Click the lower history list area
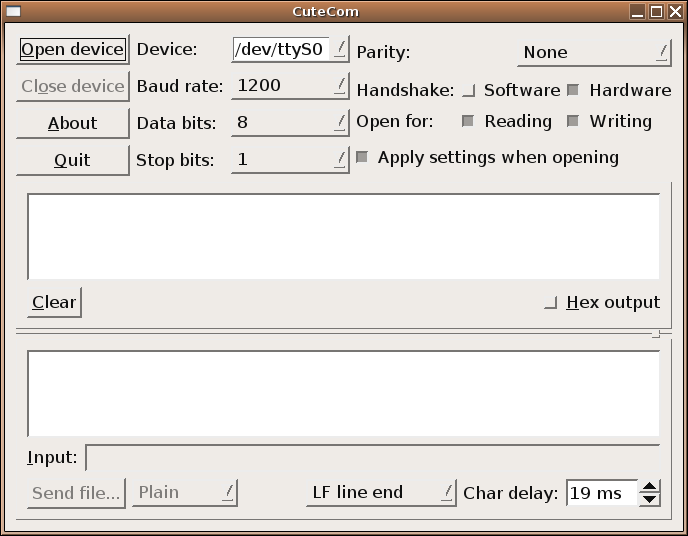Viewport: 688px width, 536px height. 344,393
